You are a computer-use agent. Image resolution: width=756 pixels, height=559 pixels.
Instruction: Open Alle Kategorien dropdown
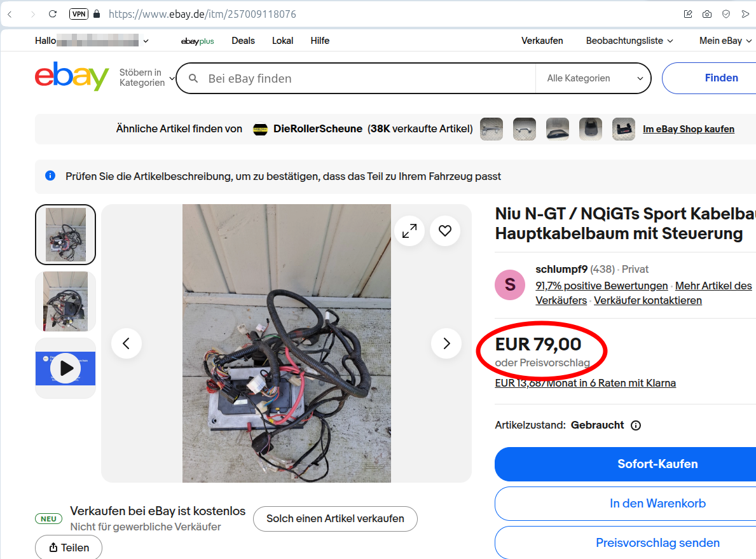click(x=594, y=78)
